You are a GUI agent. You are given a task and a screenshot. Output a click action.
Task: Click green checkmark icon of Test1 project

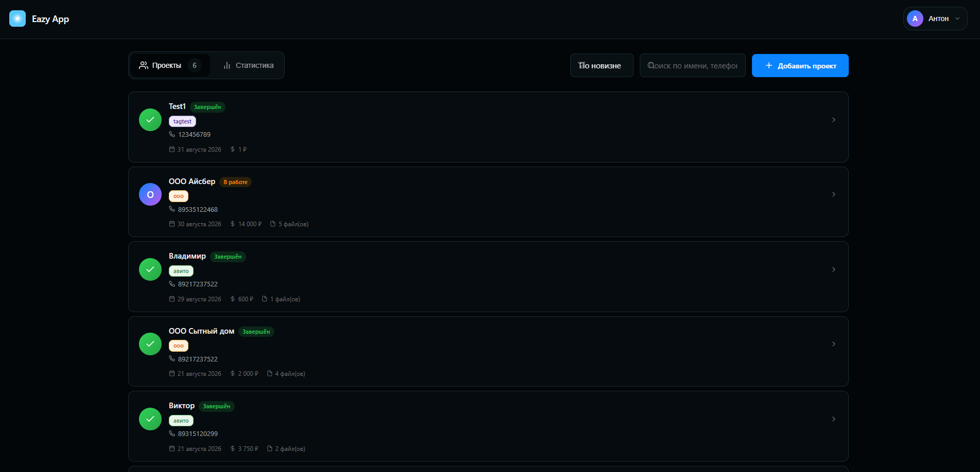(150, 120)
